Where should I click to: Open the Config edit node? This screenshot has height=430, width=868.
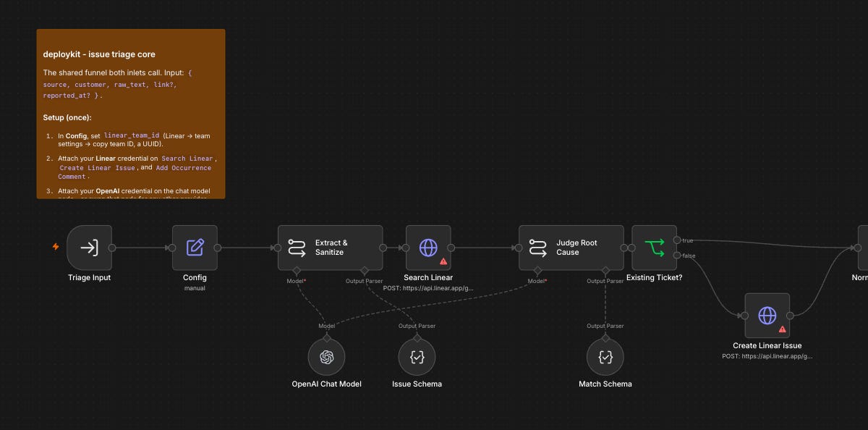tap(195, 248)
